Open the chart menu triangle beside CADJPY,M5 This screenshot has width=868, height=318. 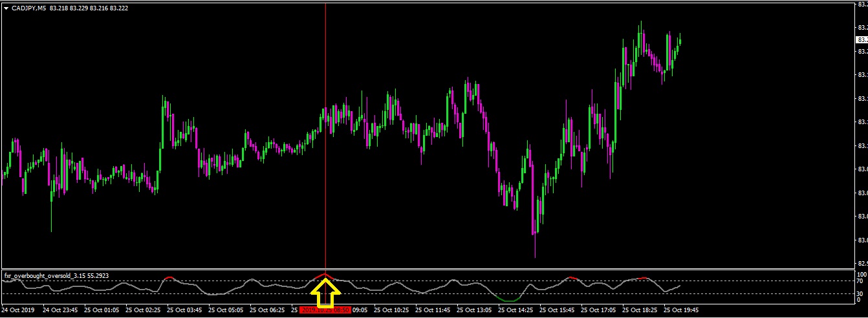(x=6, y=8)
